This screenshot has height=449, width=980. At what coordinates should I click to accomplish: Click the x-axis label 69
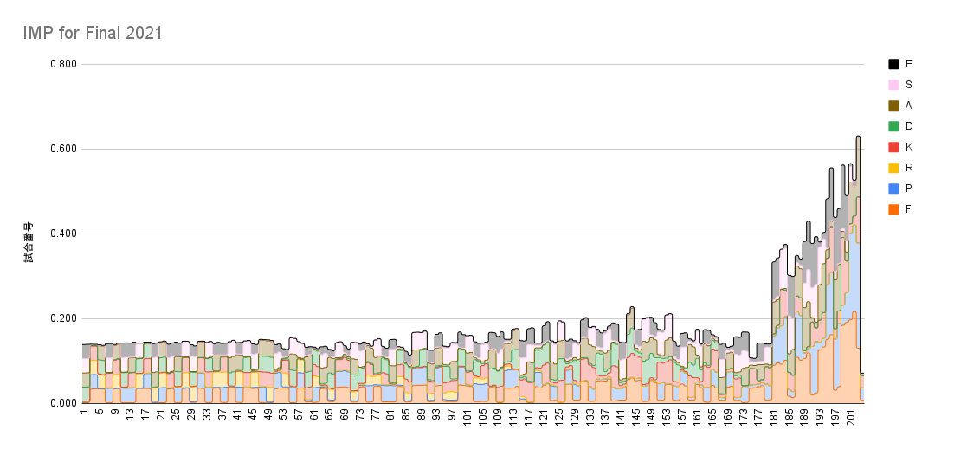(x=345, y=414)
